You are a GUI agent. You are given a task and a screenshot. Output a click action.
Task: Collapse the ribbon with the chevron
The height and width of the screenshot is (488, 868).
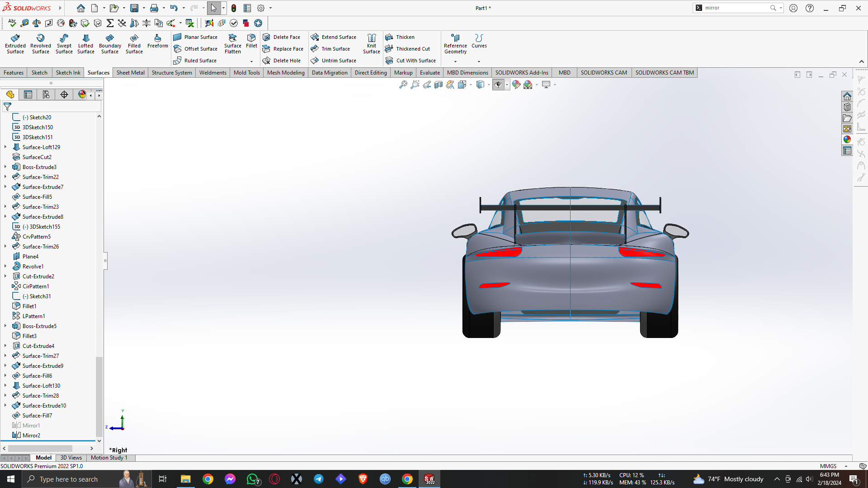tap(861, 61)
